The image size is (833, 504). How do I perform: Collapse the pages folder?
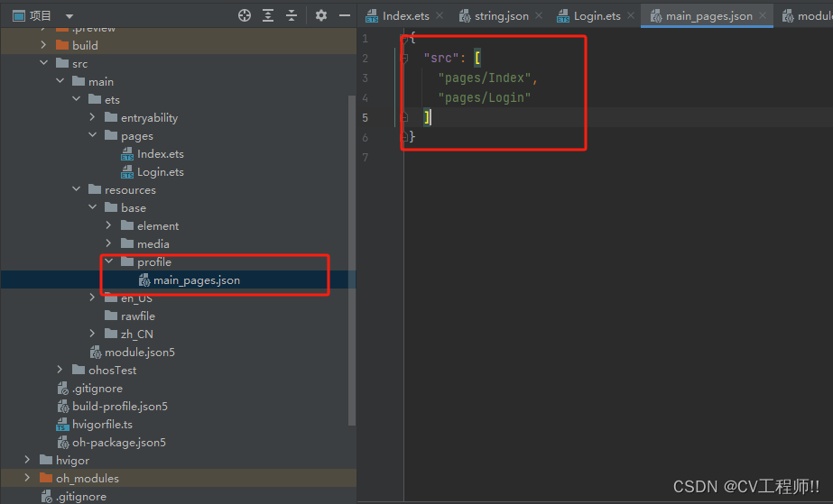pos(92,135)
